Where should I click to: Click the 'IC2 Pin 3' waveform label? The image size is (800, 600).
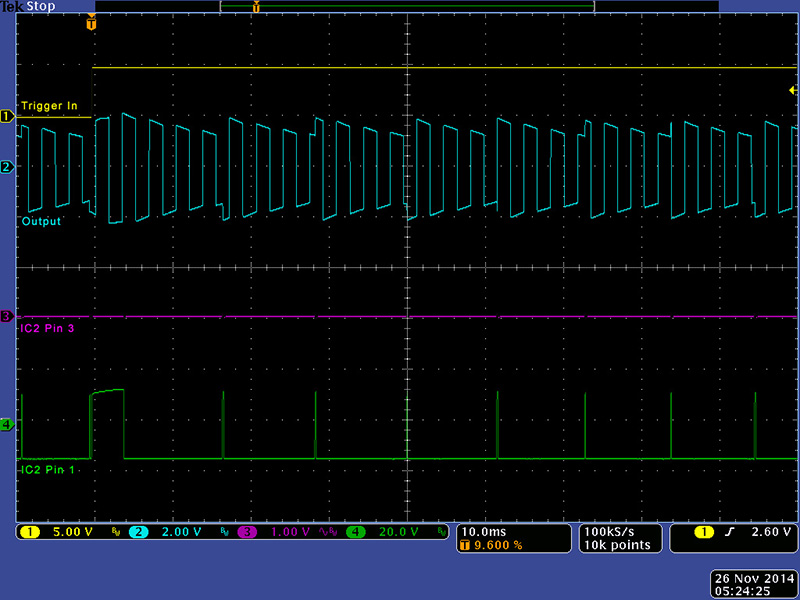47,328
